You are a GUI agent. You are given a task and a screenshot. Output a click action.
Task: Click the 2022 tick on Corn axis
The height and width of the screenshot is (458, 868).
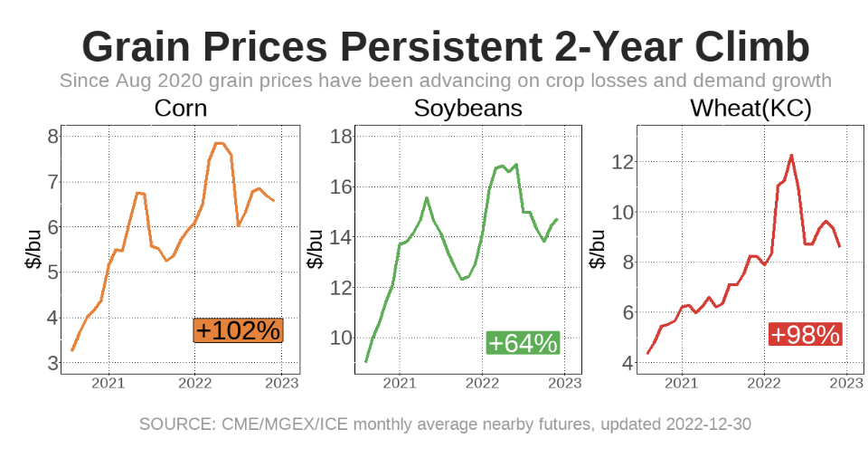point(194,383)
